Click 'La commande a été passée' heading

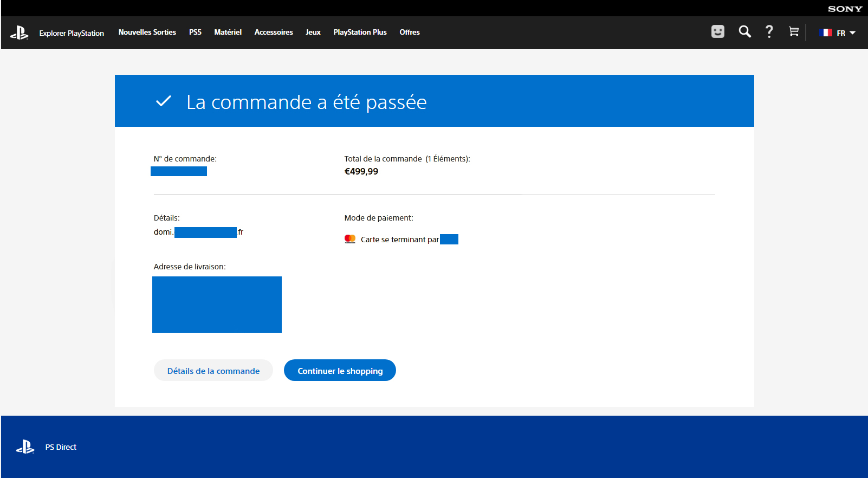(307, 102)
